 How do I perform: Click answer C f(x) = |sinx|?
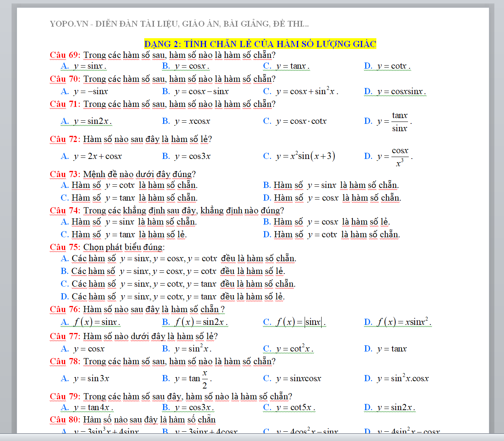click(295, 322)
